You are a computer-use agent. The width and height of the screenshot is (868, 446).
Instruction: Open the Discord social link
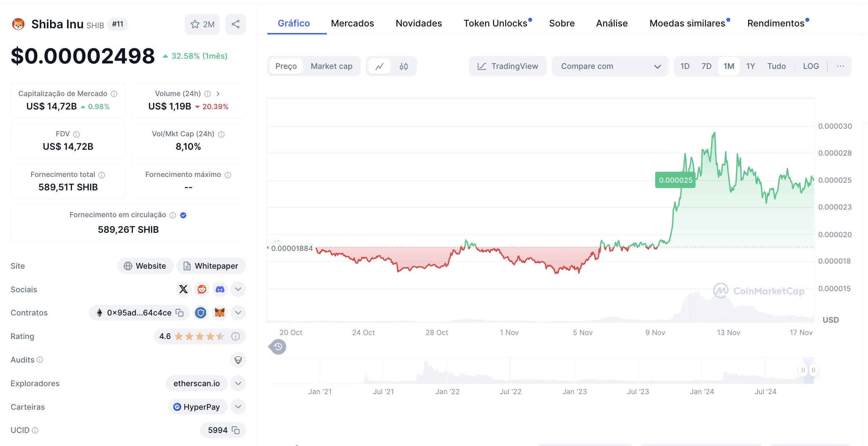220,289
